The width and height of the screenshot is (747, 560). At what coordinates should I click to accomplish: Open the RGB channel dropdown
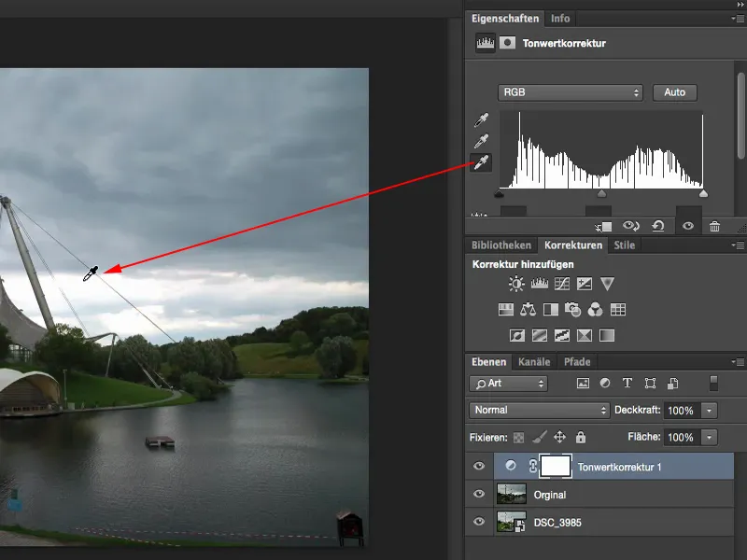571,92
